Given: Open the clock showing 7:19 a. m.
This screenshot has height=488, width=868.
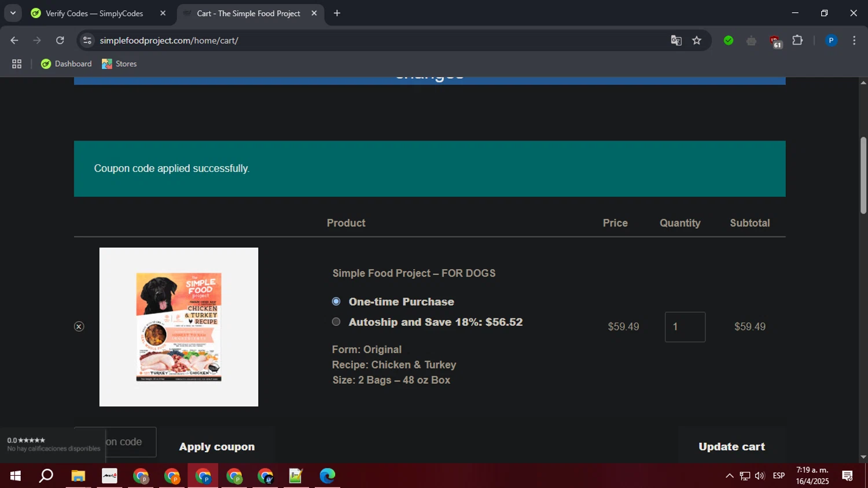Looking at the screenshot, I should [x=812, y=476].
